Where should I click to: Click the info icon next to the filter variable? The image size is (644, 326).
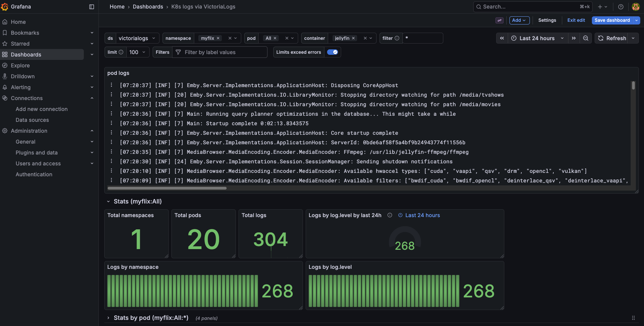(x=398, y=38)
